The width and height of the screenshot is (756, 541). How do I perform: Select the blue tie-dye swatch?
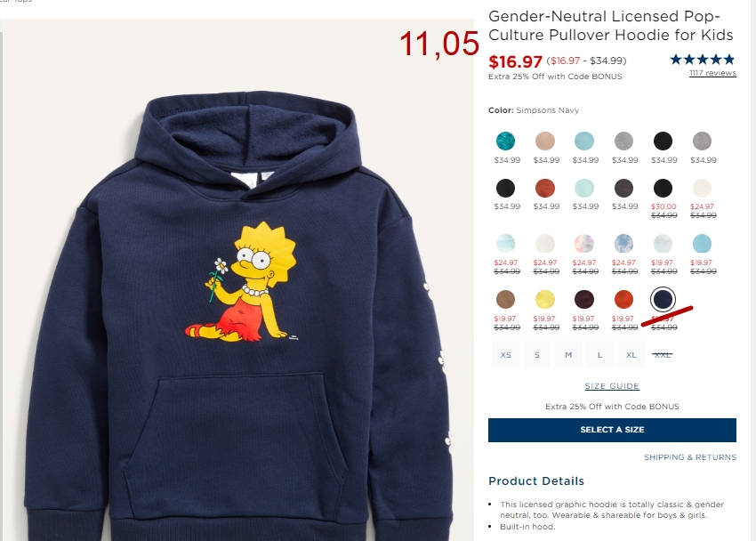[x=623, y=244]
